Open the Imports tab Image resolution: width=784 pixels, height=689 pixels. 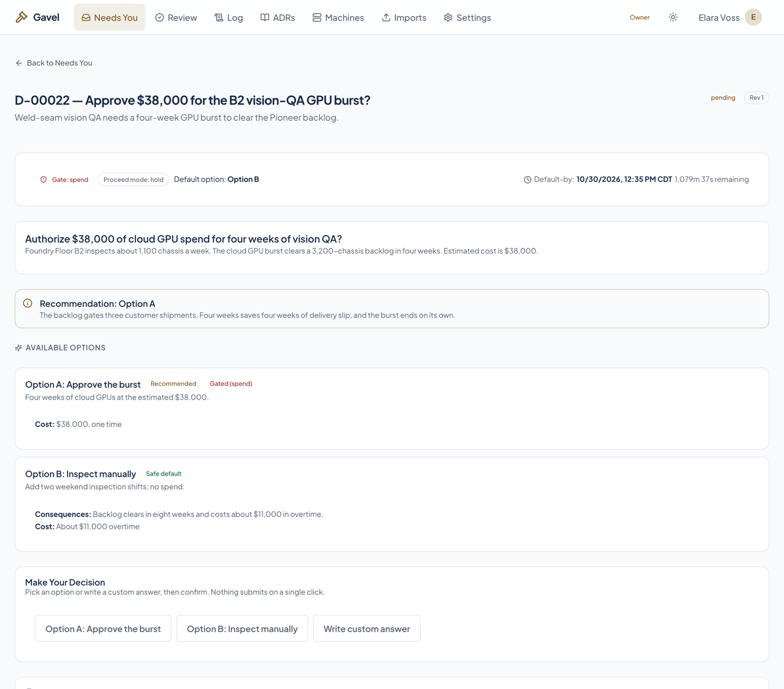tap(404, 17)
